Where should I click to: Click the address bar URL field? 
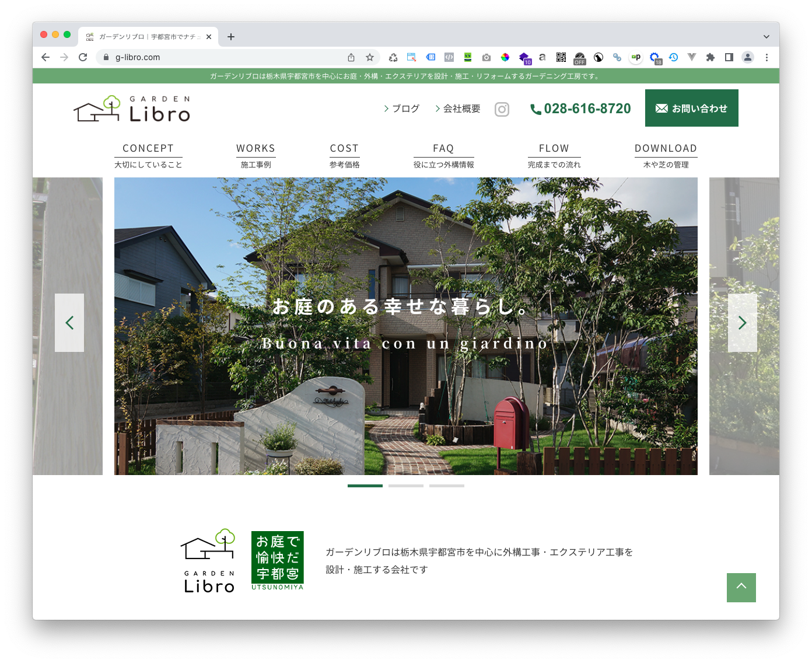pyautogui.click(x=222, y=57)
